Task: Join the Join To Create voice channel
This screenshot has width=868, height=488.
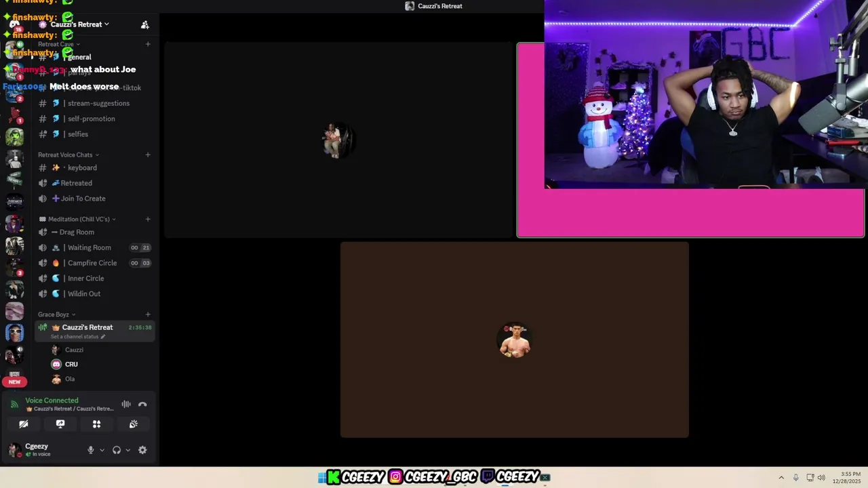Action: [94, 199]
